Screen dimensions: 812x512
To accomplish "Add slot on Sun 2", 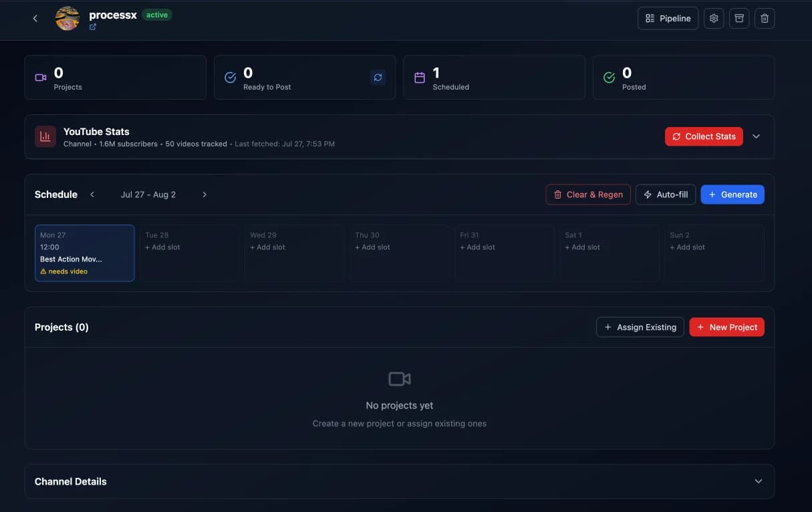I will coord(688,247).
